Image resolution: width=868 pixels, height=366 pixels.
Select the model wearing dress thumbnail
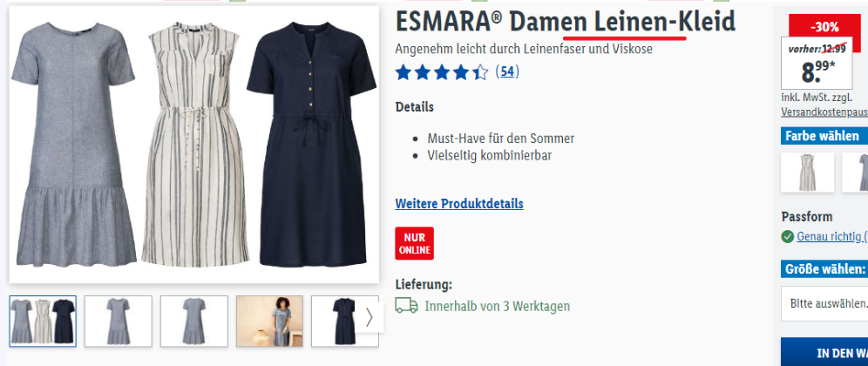click(x=269, y=322)
